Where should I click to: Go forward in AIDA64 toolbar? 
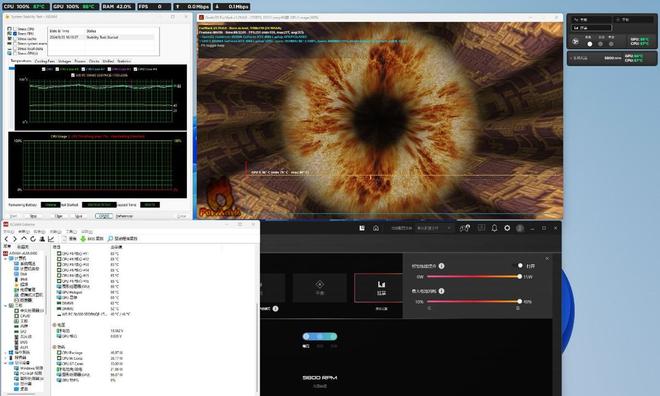point(15,239)
